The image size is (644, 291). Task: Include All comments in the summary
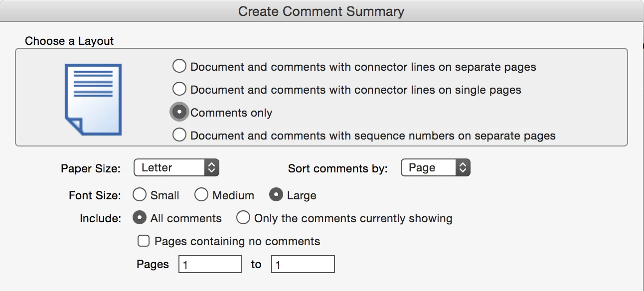pos(140,218)
